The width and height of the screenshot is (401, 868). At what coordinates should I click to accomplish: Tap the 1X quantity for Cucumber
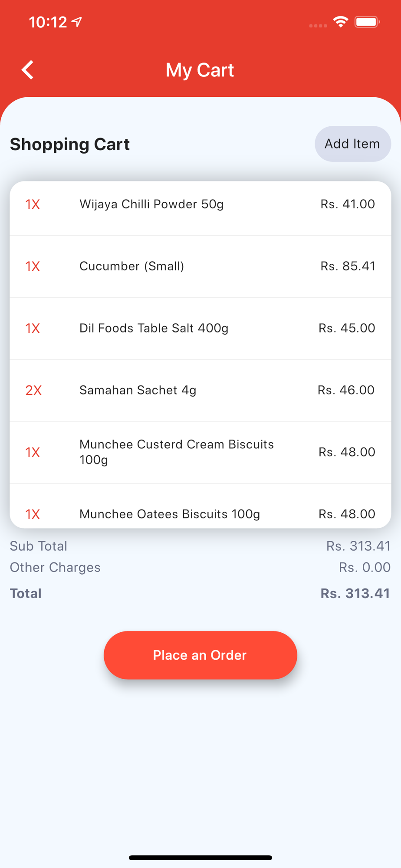[x=33, y=266]
